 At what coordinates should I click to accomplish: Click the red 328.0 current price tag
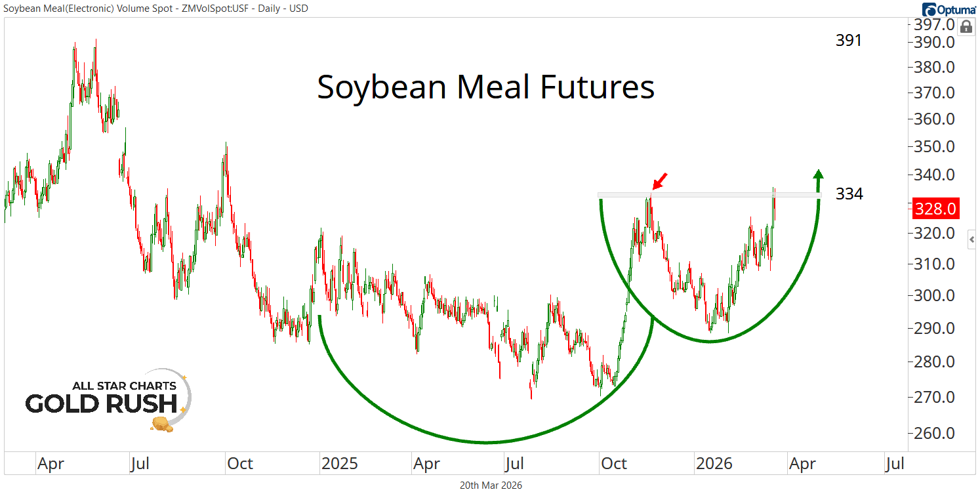pyautogui.click(x=935, y=209)
